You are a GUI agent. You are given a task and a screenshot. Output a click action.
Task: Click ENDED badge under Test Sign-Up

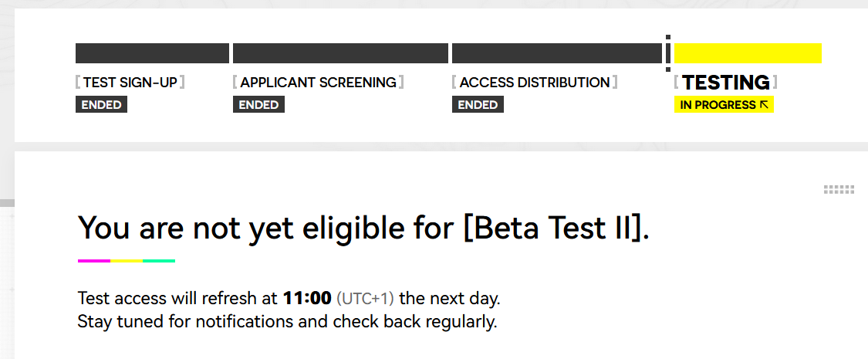pos(101,105)
